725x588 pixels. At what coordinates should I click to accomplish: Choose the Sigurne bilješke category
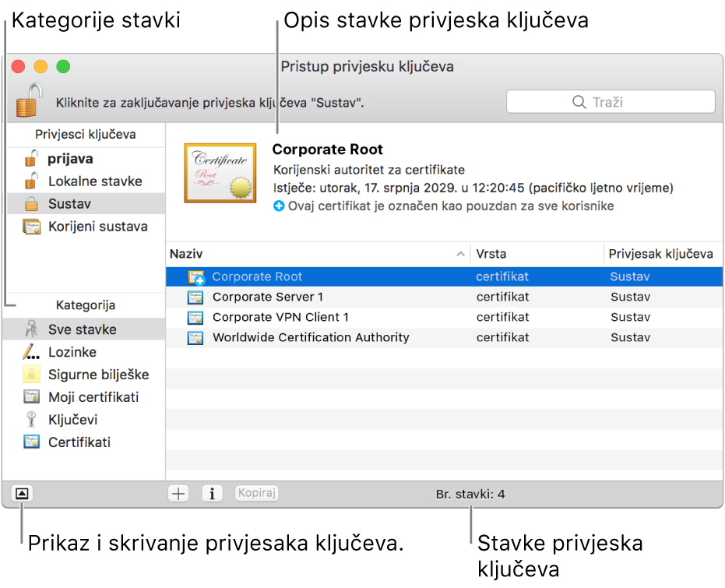coord(83,375)
